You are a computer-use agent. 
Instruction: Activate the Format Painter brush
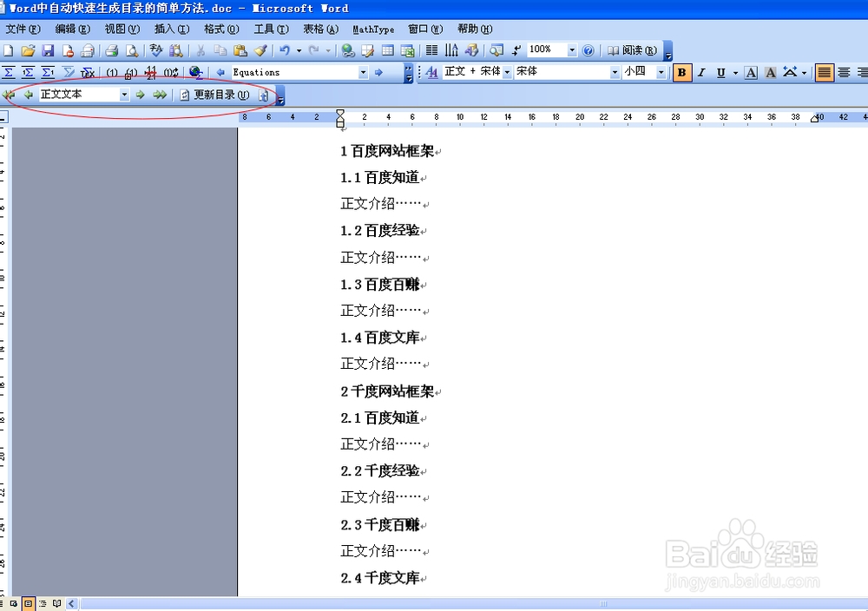[x=260, y=51]
